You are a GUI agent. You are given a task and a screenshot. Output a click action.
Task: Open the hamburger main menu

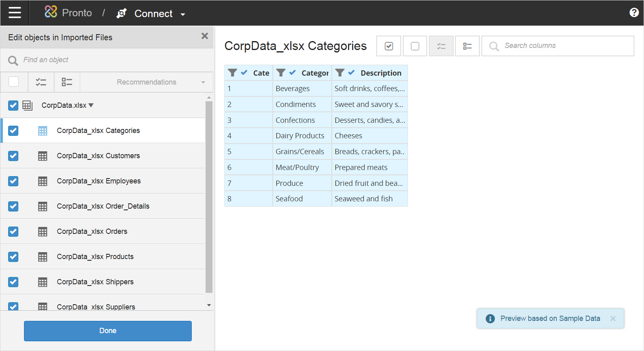pos(15,13)
